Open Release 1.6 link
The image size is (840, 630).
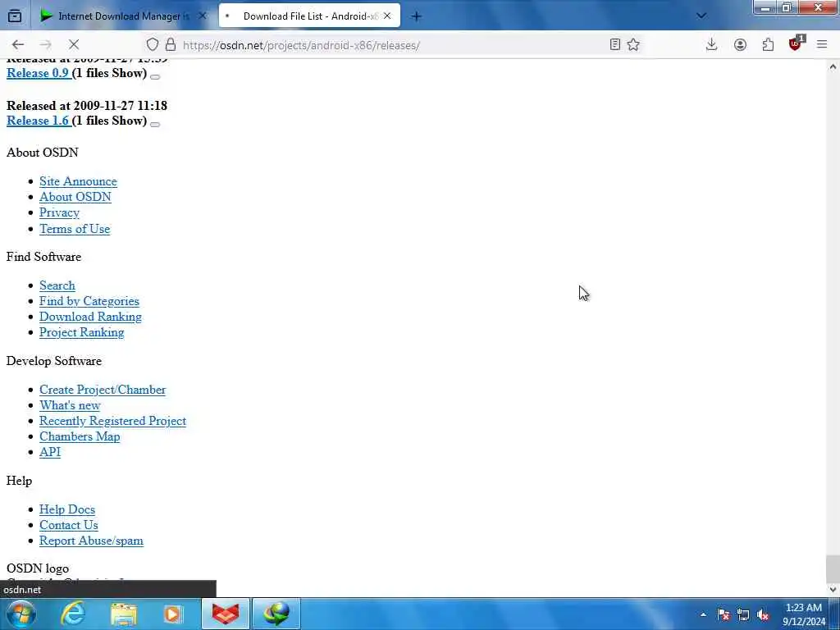[38, 121]
